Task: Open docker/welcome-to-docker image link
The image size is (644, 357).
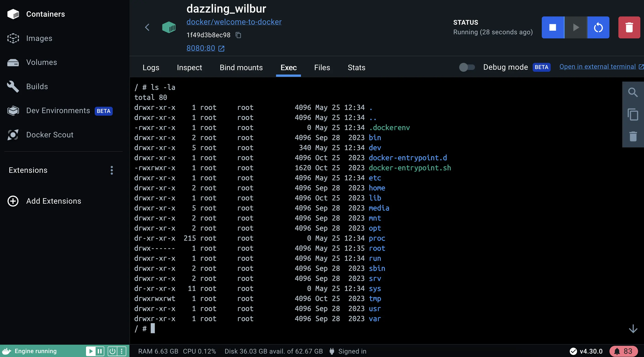Action: coord(234,21)
